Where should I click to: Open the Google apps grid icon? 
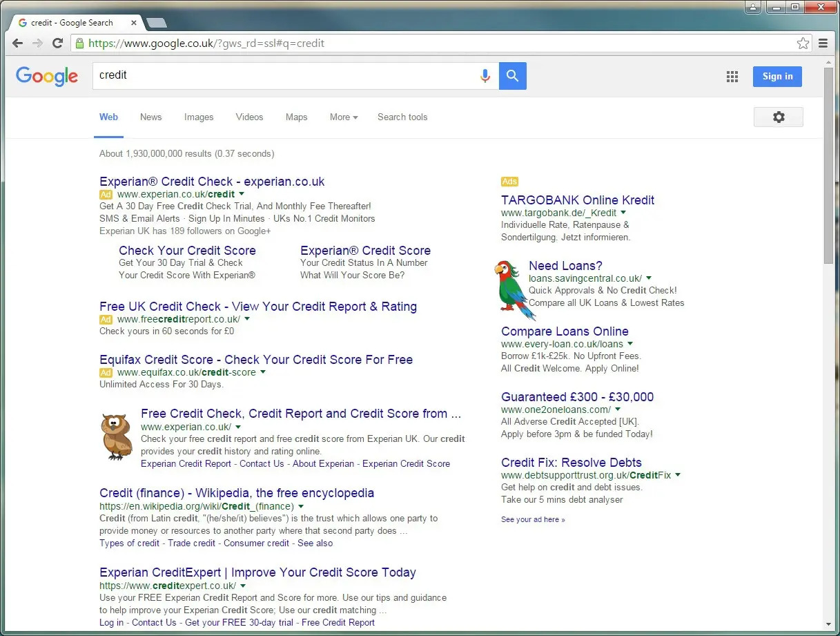pyautogui.click(x=732, y=76)
